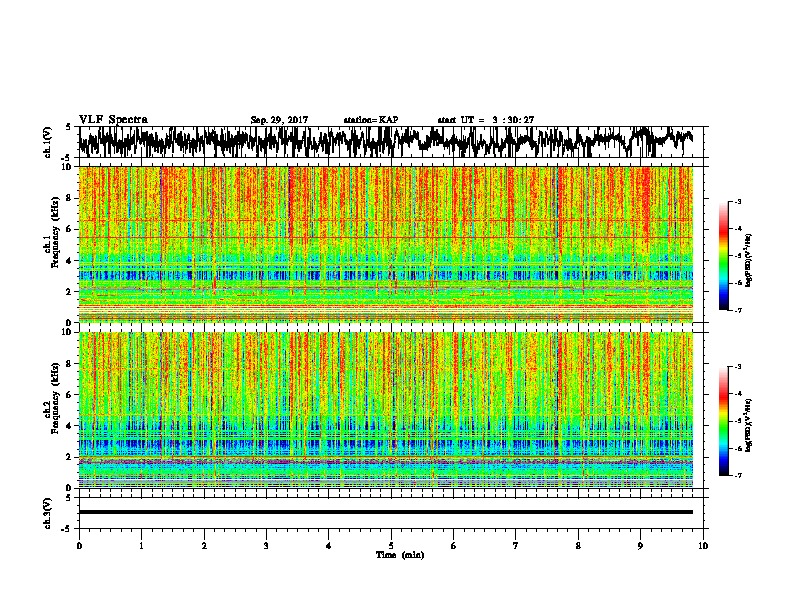
Task: Click the color bar beside ch.1 spectrogram
Action: pyautogui.click(x=724, y=256)
